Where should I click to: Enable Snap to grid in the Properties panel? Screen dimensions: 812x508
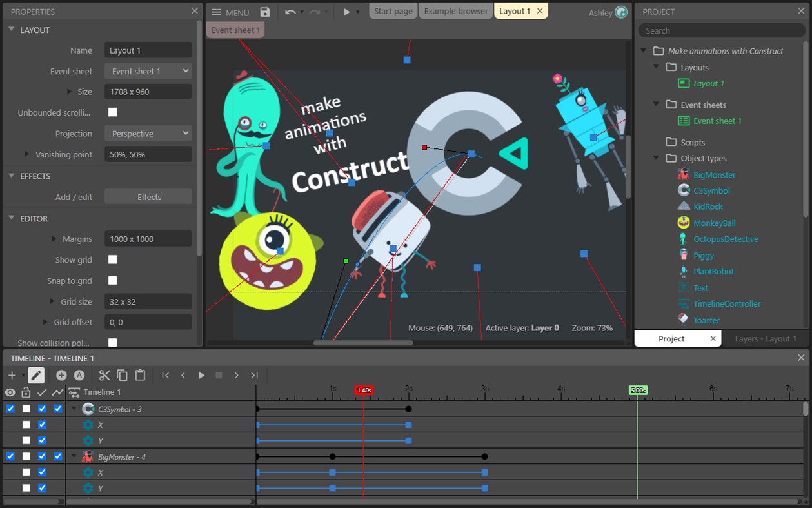click(x=112, y=280)
